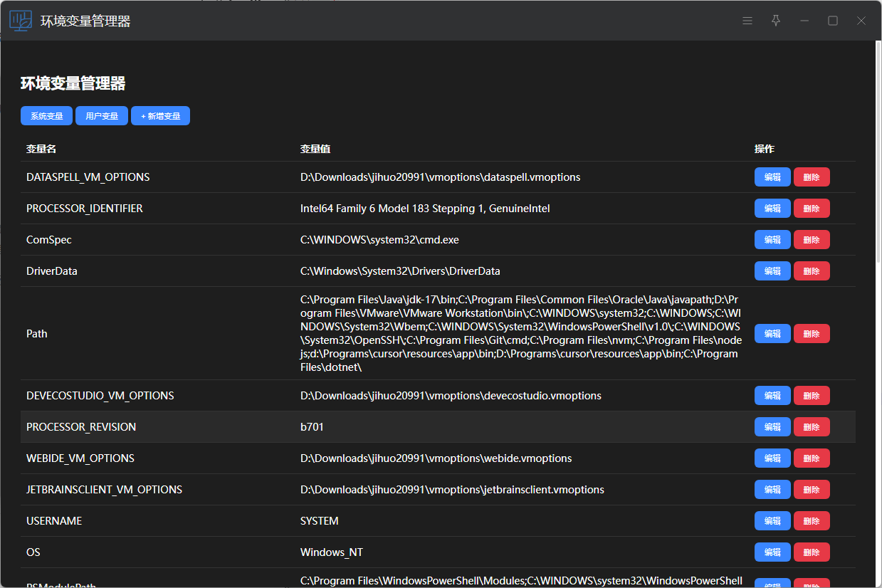The height and width of the screenshot is (588, 882).
Task: Edit the Path variable
Action: tap(772, 333)
